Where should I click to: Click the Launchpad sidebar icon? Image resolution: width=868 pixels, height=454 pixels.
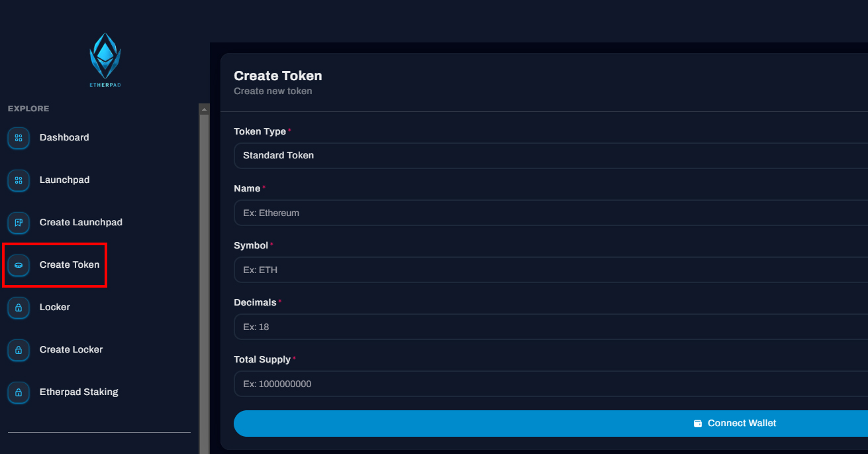(x=19, y=180)
